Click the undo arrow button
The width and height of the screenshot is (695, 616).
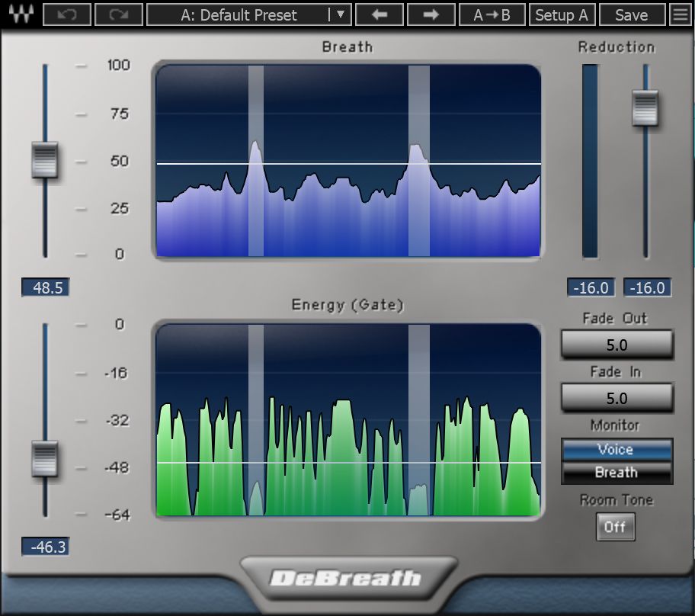coord(67,14)
